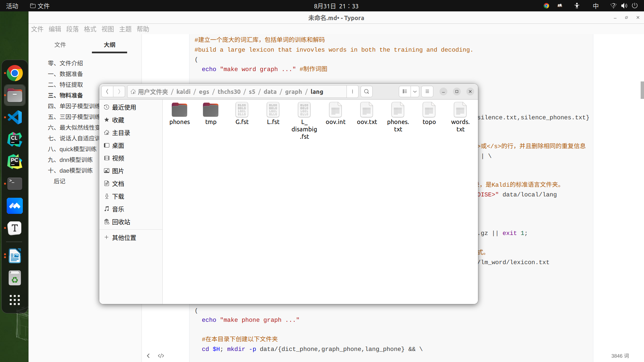Screen dimensions: 644x362
Task: Open the file manager search
Action: tap(367, 92)
